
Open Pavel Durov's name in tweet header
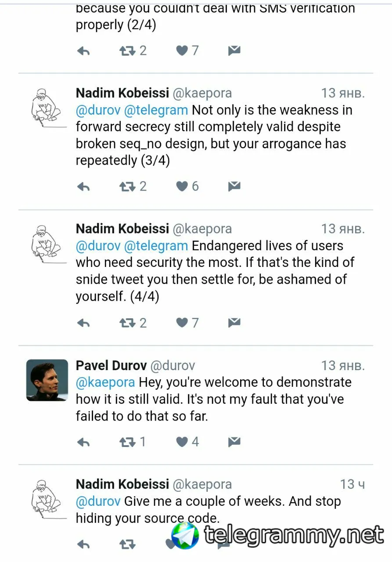tap(111, 365)
